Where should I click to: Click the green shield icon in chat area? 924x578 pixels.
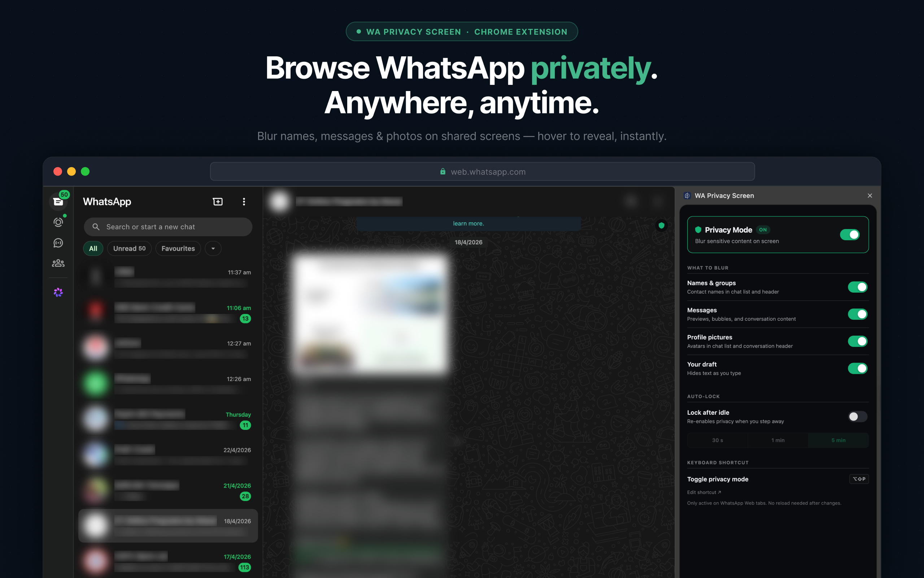[x=661, y=225]
